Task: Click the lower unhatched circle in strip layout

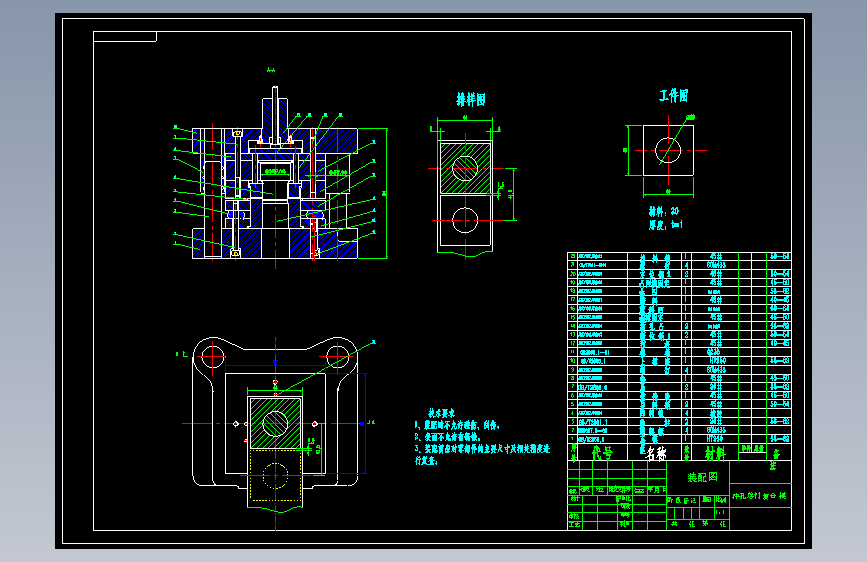Action: pos(465,220)
